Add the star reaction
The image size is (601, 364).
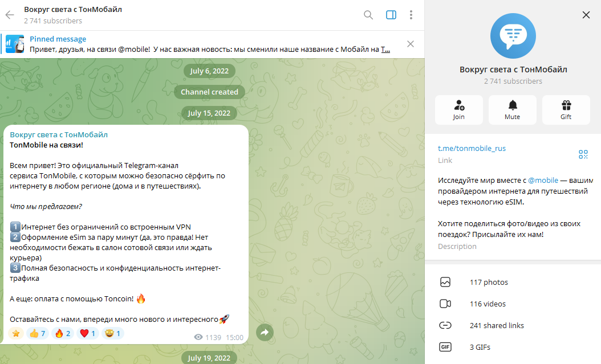16,333
